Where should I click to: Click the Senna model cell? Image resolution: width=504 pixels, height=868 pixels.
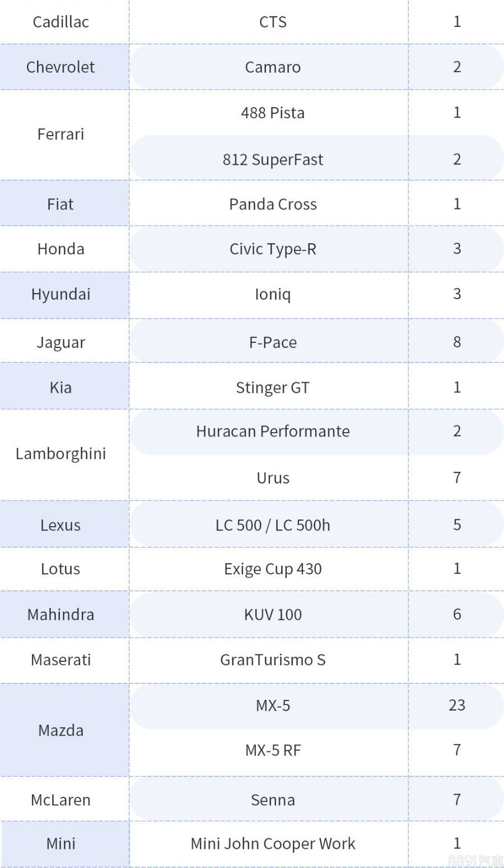click(x=273, y=800)
